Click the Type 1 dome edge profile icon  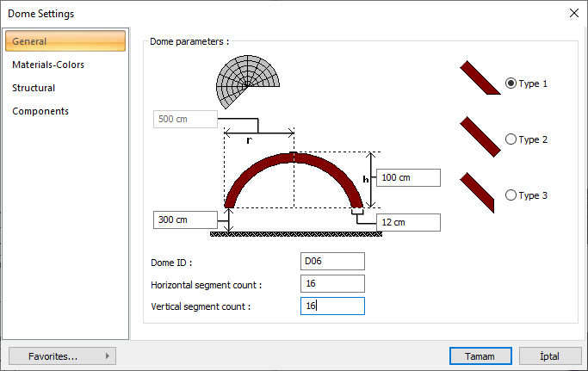tap(480, 77)
